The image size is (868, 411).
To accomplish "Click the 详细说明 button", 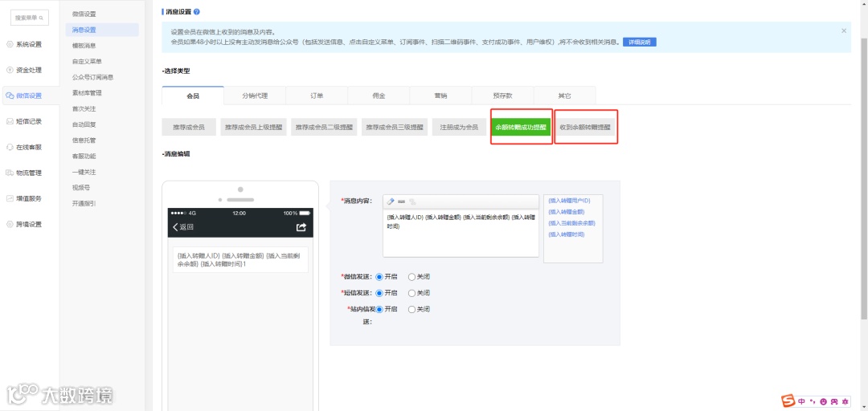I will tap(640, 42).
